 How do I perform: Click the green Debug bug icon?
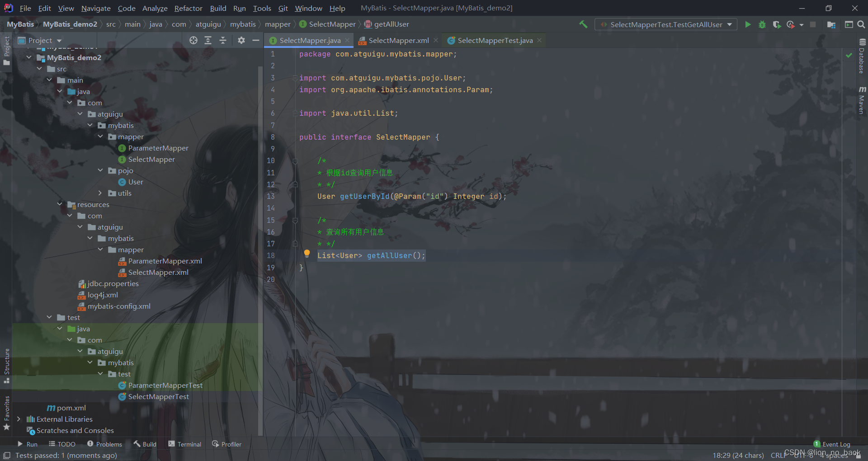(762, 24)
